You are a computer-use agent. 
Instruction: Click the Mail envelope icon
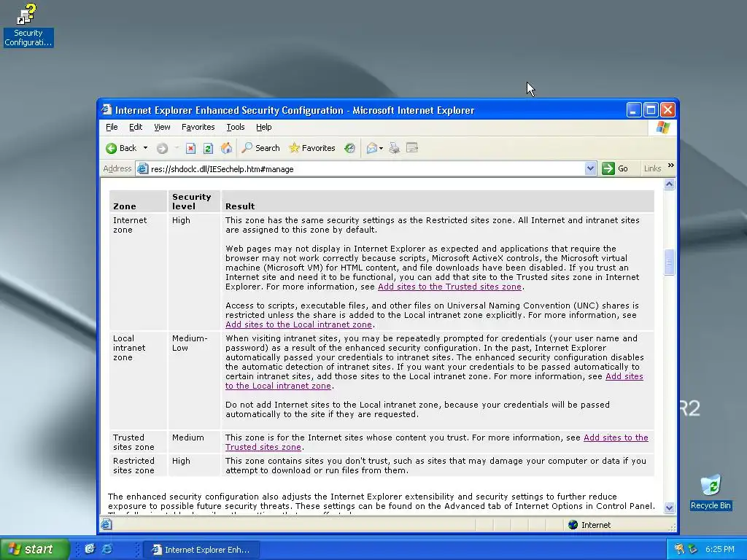click(371, 149)
